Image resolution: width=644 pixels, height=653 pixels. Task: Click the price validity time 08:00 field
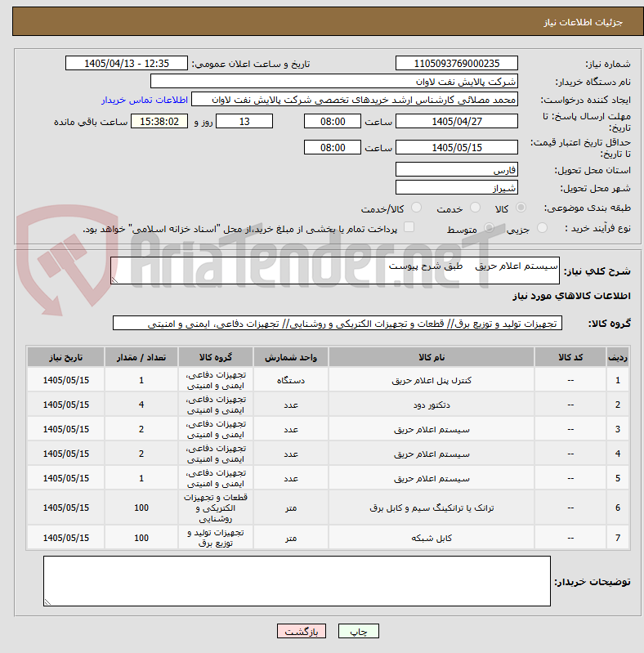[x=333, y=147]
